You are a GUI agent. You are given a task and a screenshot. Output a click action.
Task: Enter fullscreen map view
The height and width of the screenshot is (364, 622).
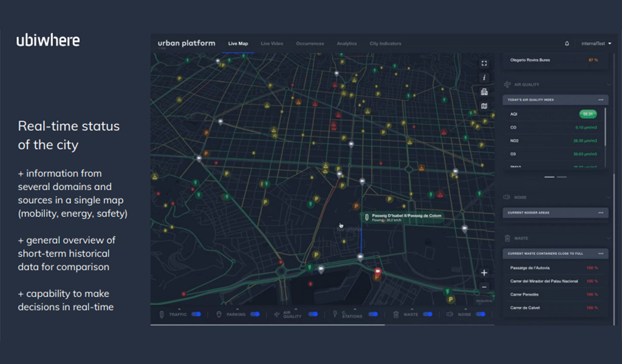click(484, 63)
